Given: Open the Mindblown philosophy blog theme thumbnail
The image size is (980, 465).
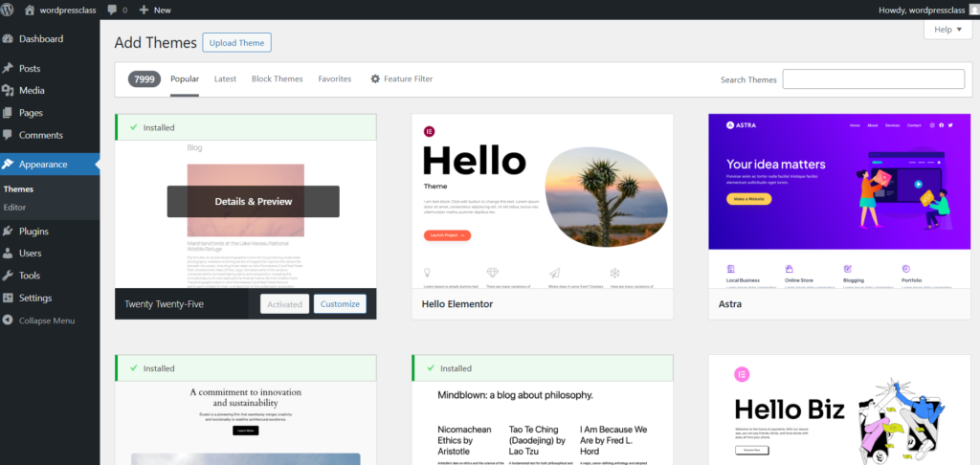Looking at the screenshot, I should [x=542, y=423].
